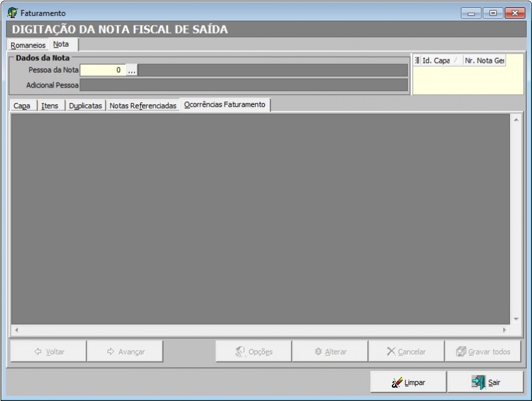
Task: Click the Pessoa da Nota input field
Action: [x=102, y=70]
